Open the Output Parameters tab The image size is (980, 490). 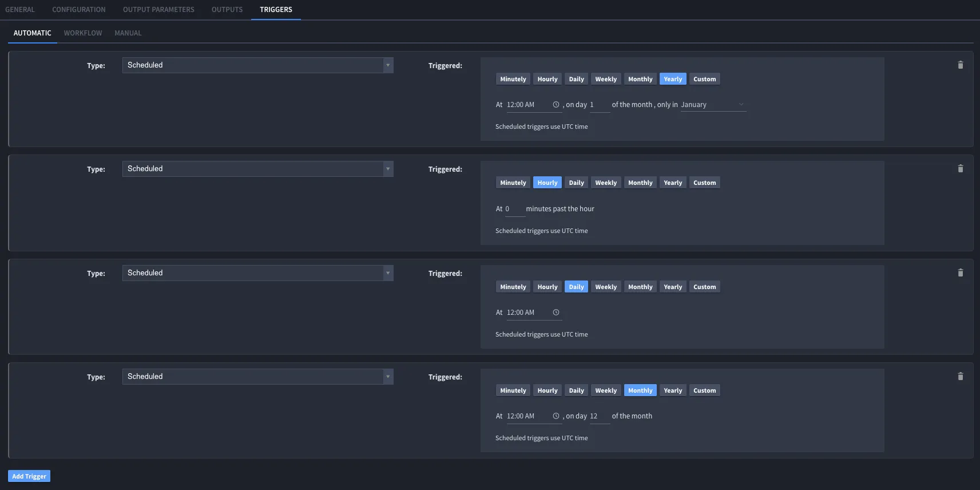[x=158, y=10]
